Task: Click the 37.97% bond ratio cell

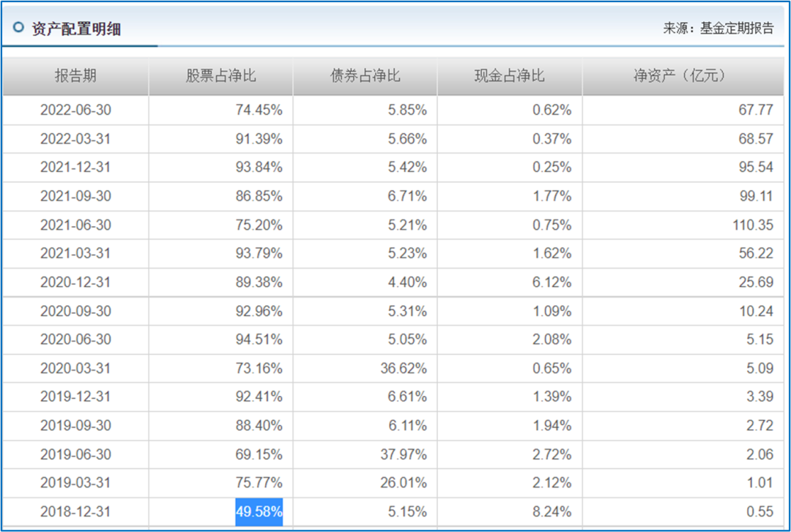Action: tap(404, 454)
